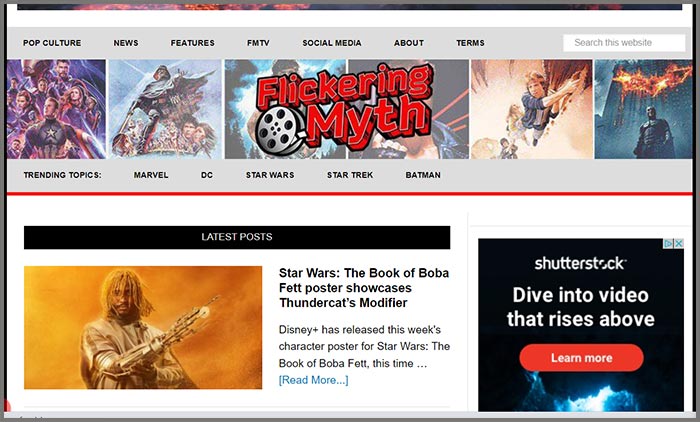700x422 pixels.
Task: Click the AdChoices triangle icon on the ad
Action: (x=668, y=243)
